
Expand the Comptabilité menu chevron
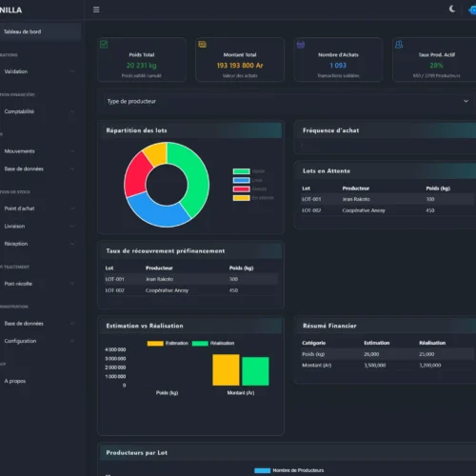tap(72, 111)
